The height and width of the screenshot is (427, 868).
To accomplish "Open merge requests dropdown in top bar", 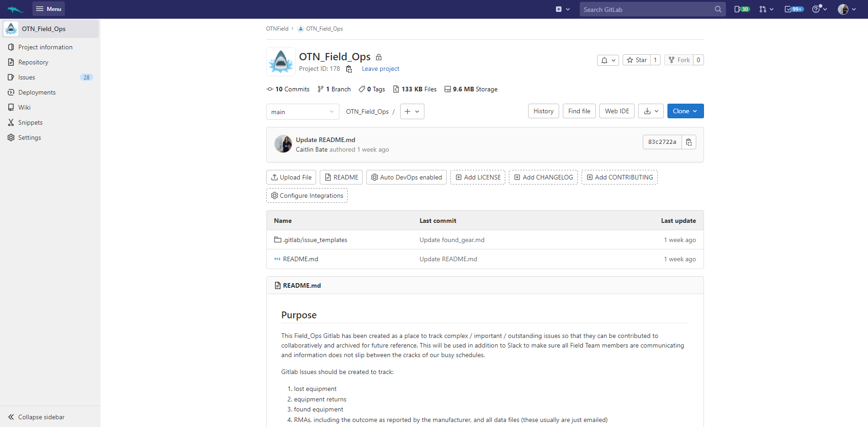I will pos(766,9).
